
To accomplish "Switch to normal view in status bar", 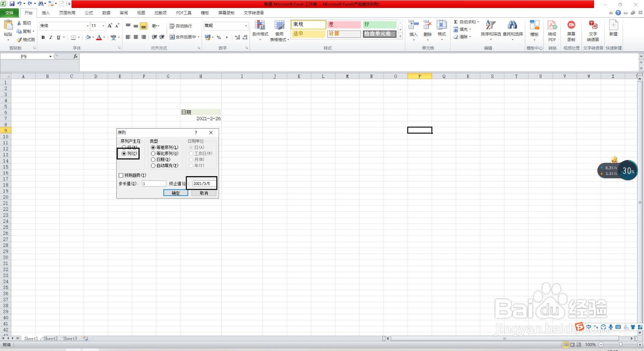I will click(x=566, y=345).
